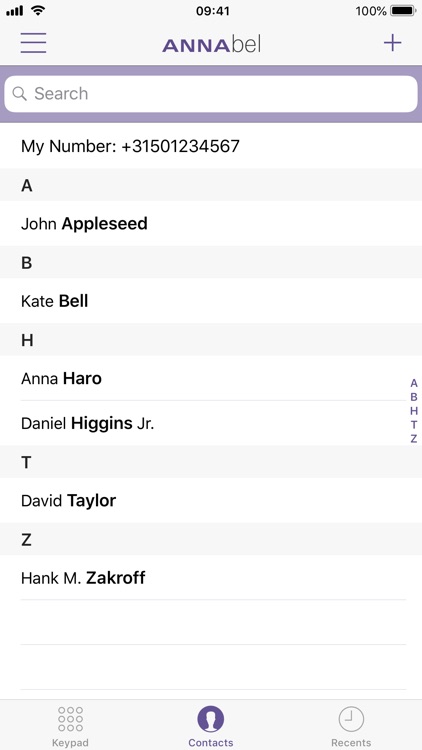
Task: Tap the Contacts person icon
Action: (211, 719)
